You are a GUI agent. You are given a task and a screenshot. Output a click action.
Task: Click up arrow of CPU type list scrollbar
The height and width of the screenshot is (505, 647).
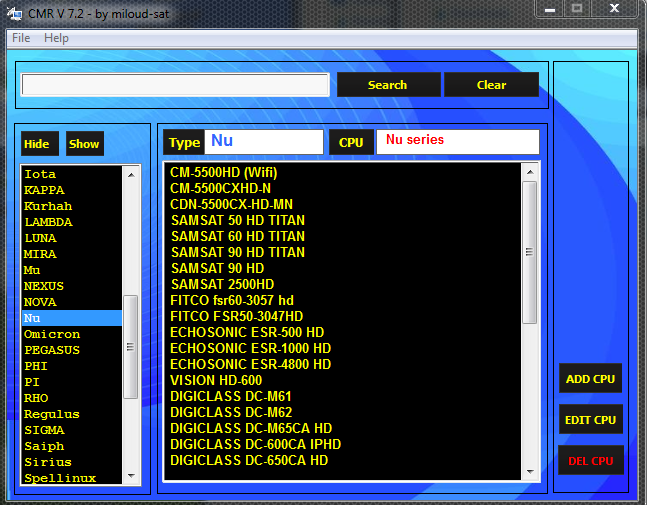click(x=131, y=175)
